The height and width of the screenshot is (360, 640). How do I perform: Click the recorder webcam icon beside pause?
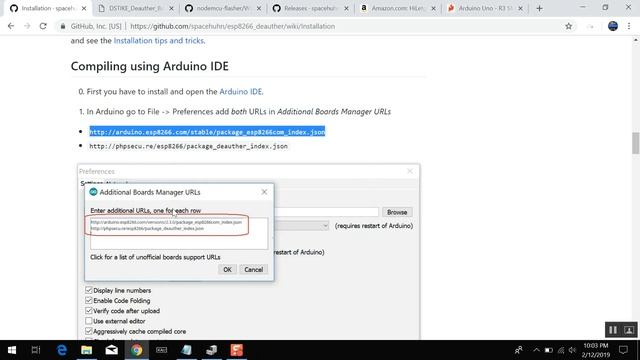pos(629,330)
